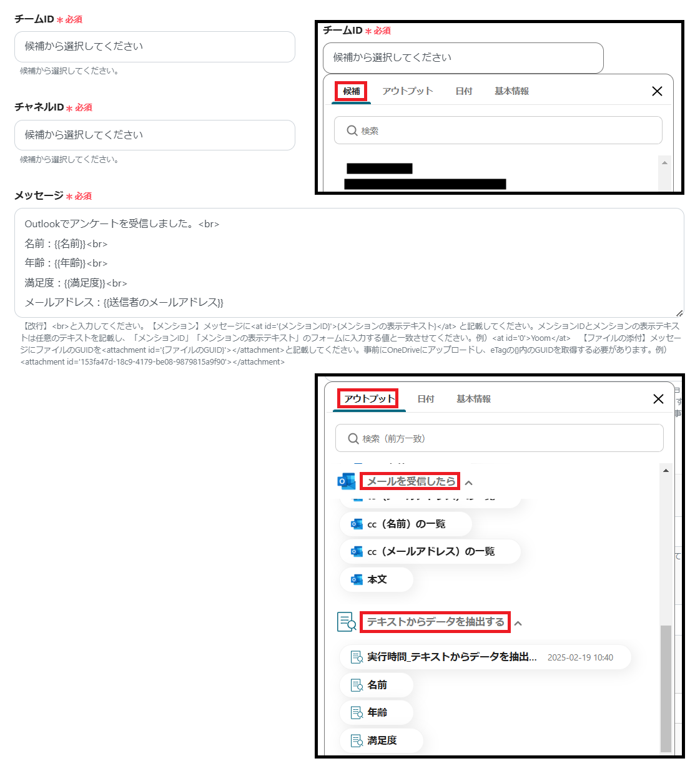Screen dimensions: 700x776
Task: Collapse the メールを受信したら section chevron
Action: [x=469, y=483]
